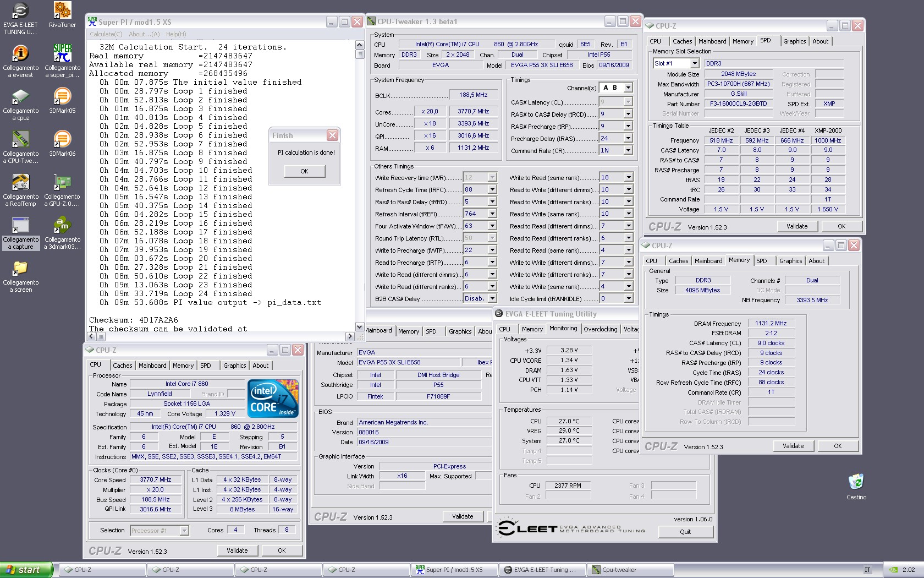Close the Finish dialog with X
The width and height of the screenshot is (924, 578).
click(332, 135)
